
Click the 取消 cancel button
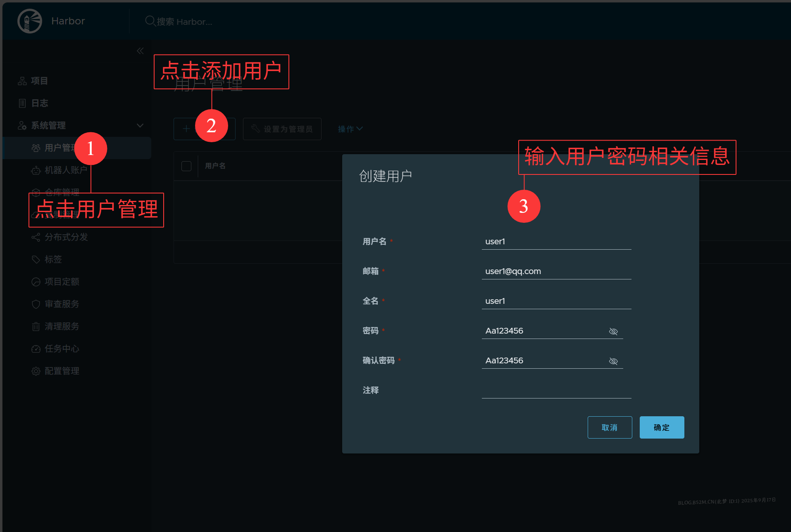tap(610, 427)
